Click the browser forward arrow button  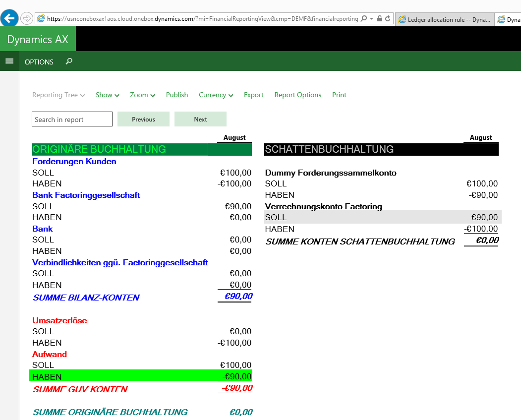coord(26,18)
